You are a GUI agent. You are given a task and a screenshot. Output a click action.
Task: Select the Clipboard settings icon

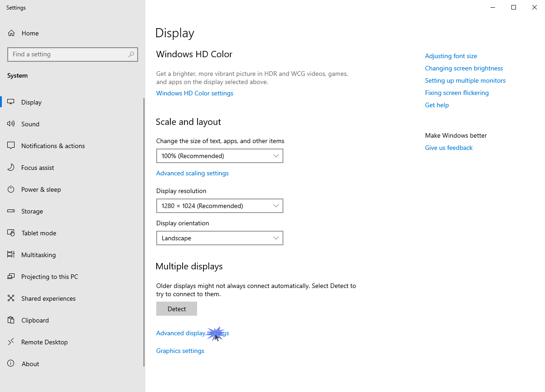pyautogui.click(x=11, y=320)
